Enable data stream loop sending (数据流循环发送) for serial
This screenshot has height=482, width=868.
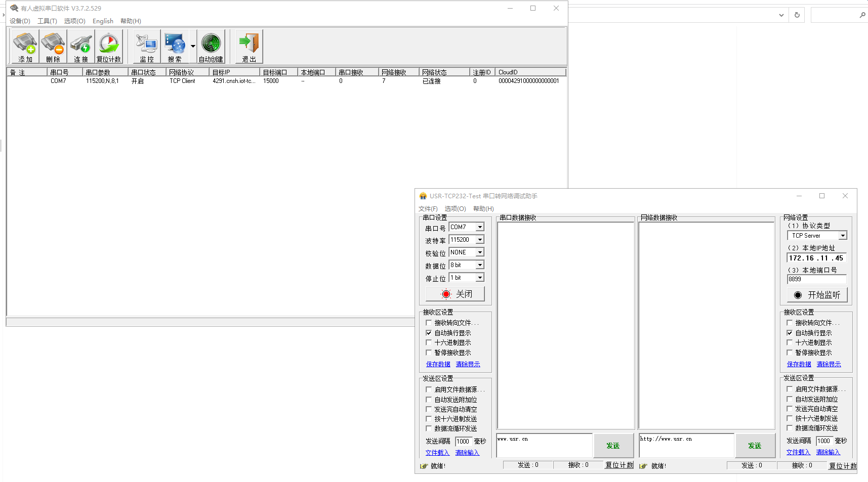point(429,429)
